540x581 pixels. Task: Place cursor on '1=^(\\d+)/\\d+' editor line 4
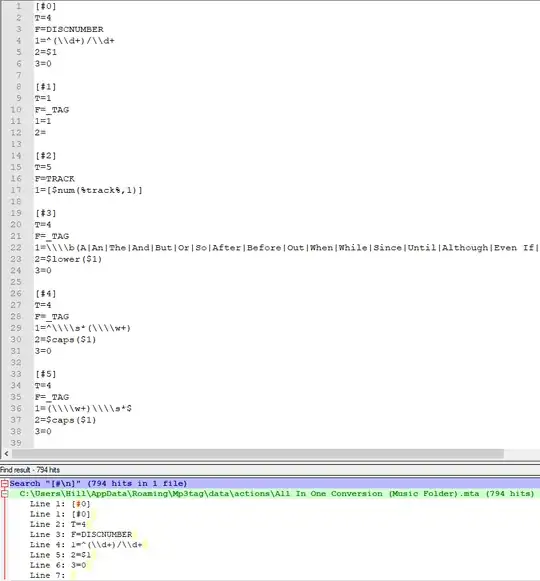74,41
